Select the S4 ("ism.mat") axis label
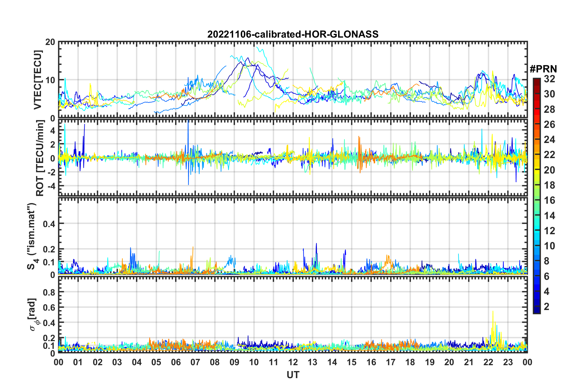 [x=32, y=236]
